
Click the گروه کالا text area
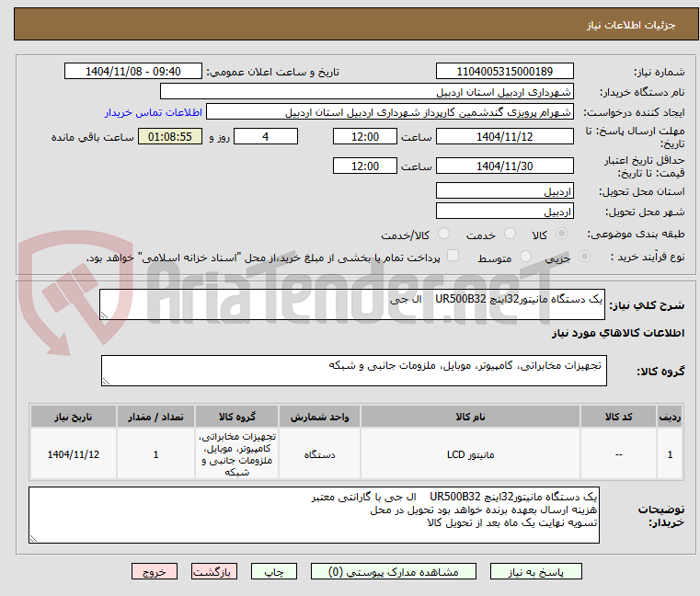coord(354,371)
